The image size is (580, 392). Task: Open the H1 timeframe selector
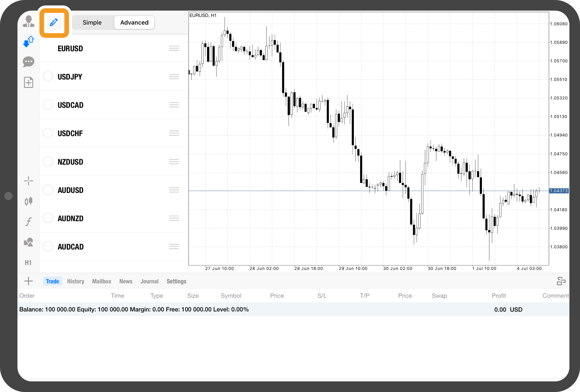point(28,263)
